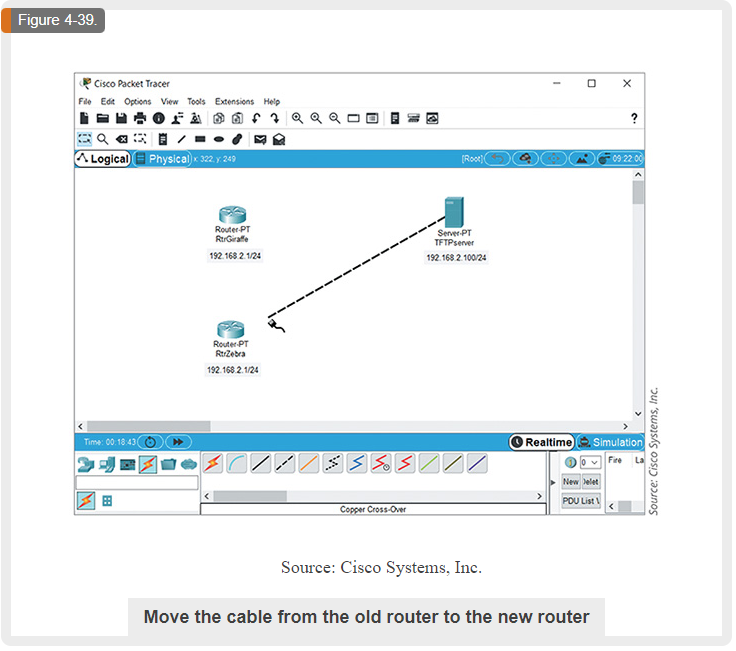Pick the Place Note tool
This screenshot has width=736, height=651.
coord(163,139)
